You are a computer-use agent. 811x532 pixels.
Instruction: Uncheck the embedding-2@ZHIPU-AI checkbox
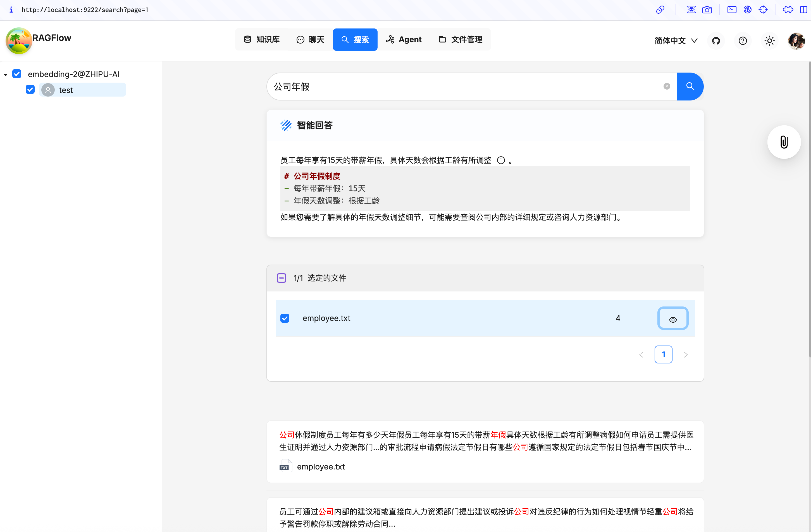[x=17, y=74]
